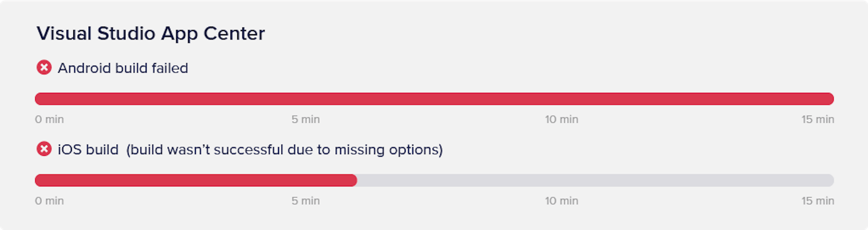Click the Visual Studio App Center heading
The height and width of the screenshot is (230, 868).
[150, 33]
